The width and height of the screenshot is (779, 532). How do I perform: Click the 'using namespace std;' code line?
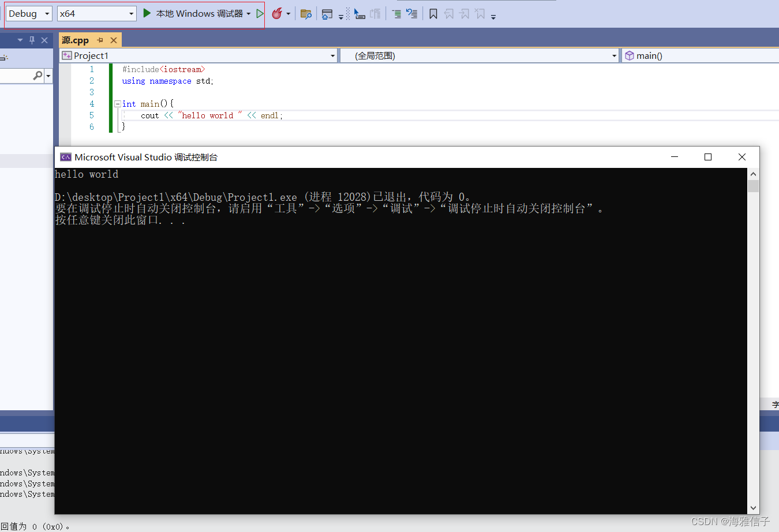[167, 81]
